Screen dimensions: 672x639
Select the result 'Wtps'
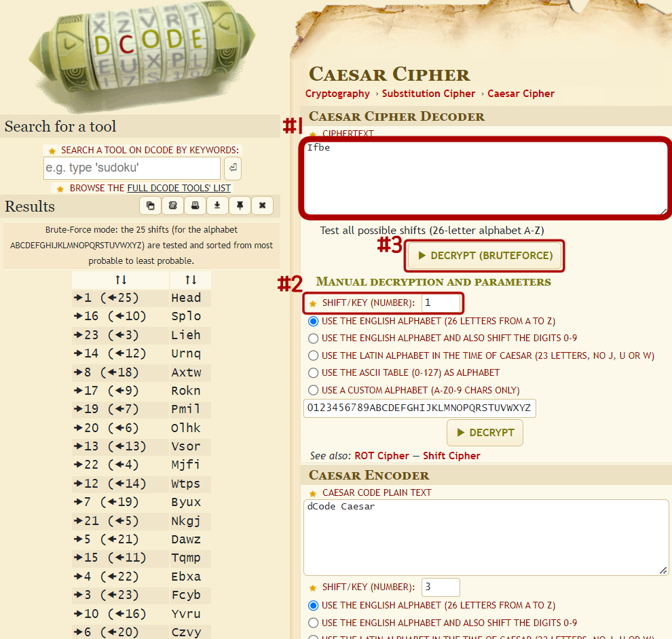pos(186,484)
